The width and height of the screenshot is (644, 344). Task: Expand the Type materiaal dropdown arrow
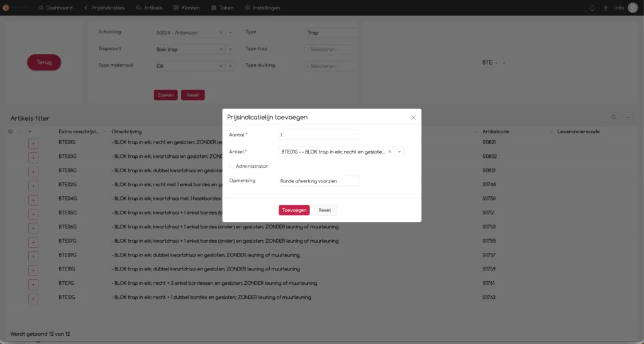coord(230,66)
